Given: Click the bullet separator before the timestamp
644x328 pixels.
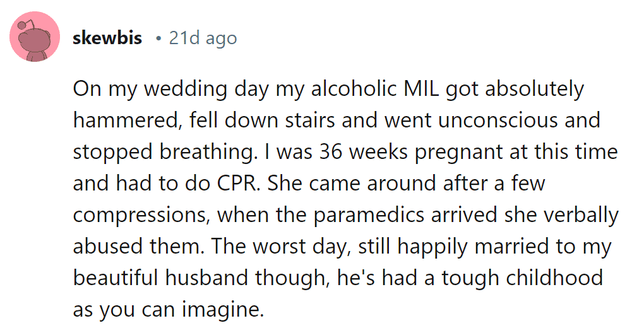Looking at the screenshot, I should click(158, 39).
